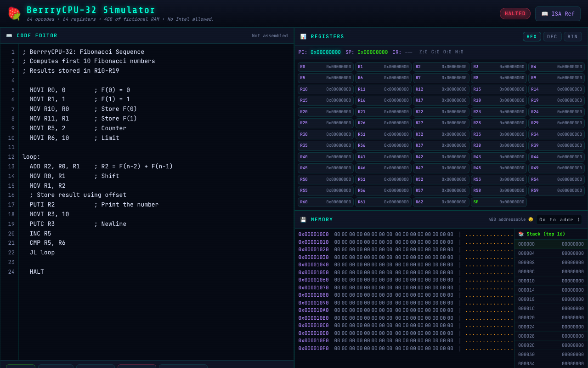The height and width of the screenshot is (368, 588).
Task: Select register R4 cell
Action: coord(556,67)
